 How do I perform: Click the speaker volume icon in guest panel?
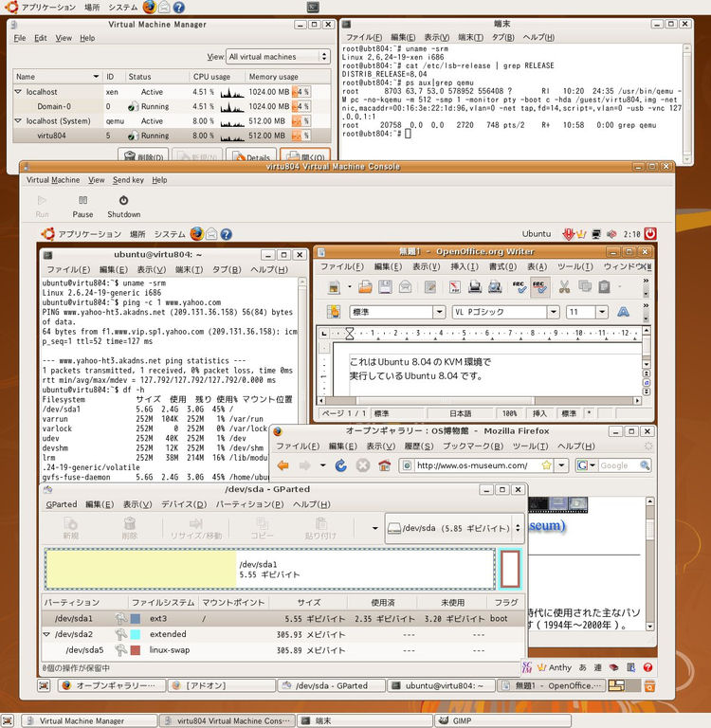[x=611, y=234]
